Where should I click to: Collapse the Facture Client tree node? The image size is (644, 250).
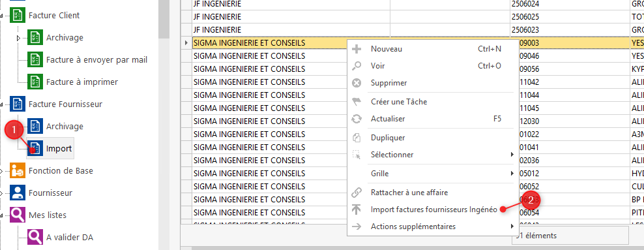tap(1, 16)
